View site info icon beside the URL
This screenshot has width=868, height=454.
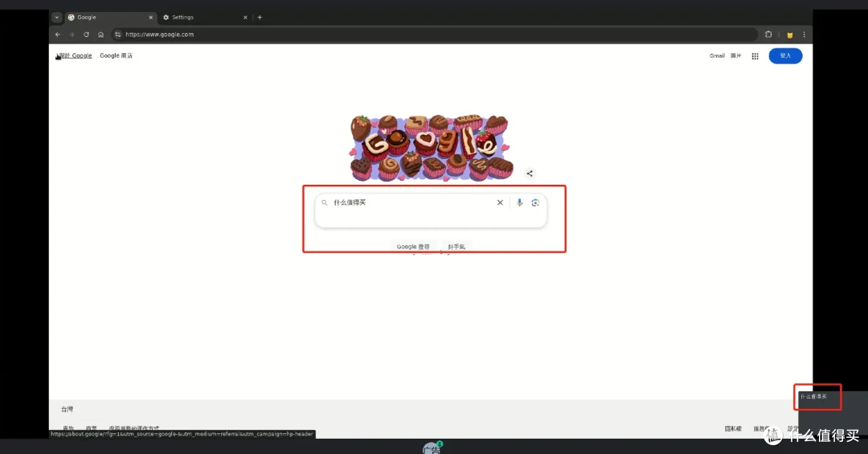coord(117,35)
